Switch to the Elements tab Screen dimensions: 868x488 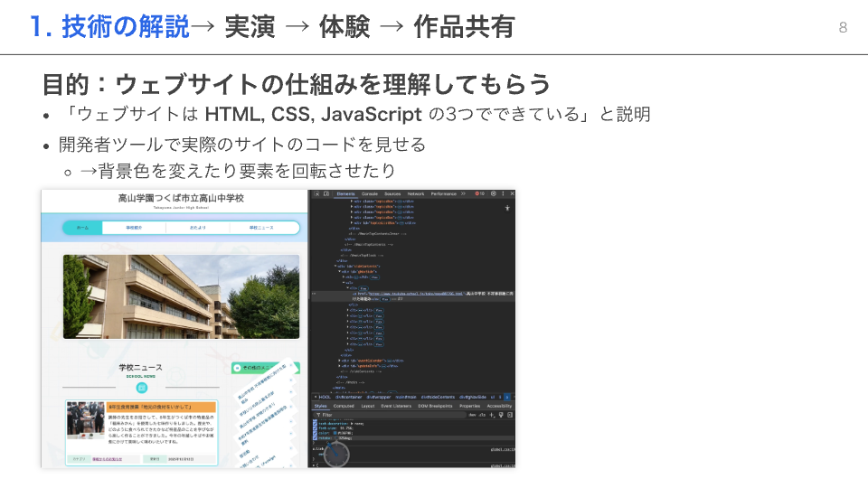(x=346, y=193)
